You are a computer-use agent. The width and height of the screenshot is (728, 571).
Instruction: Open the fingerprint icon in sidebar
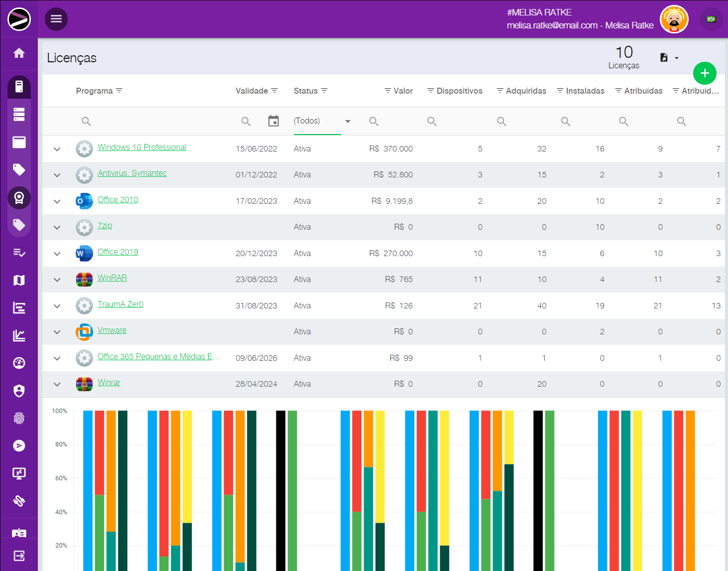[19, 418]
